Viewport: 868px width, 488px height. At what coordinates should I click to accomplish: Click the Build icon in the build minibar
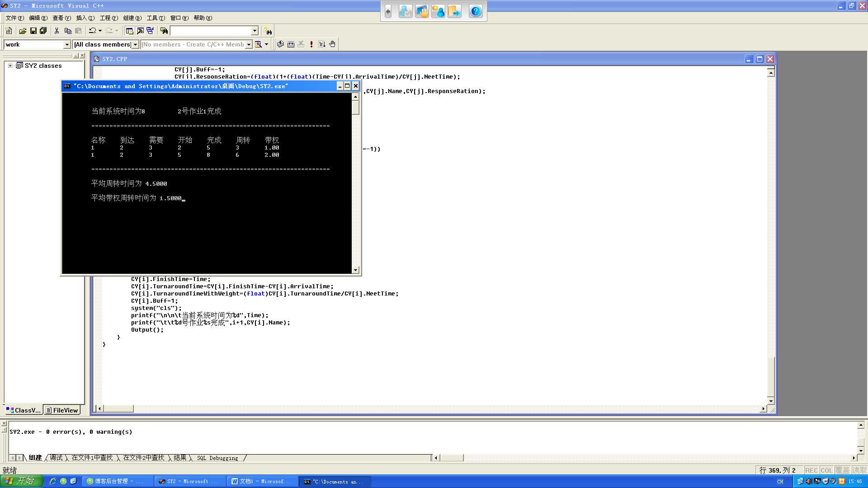pos(291,44)
